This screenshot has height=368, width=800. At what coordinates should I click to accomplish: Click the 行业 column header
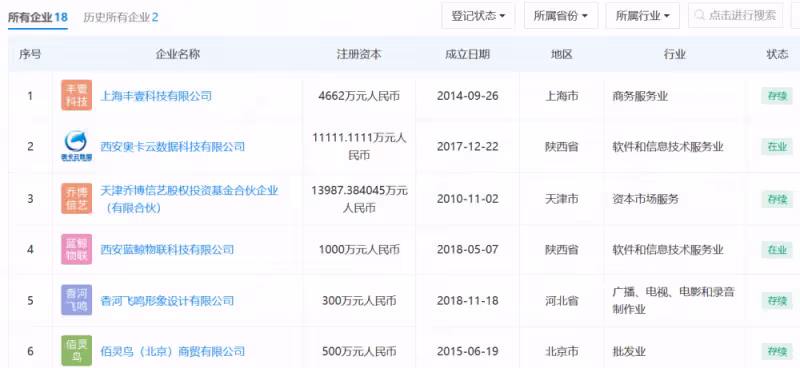tap(675, 54)
